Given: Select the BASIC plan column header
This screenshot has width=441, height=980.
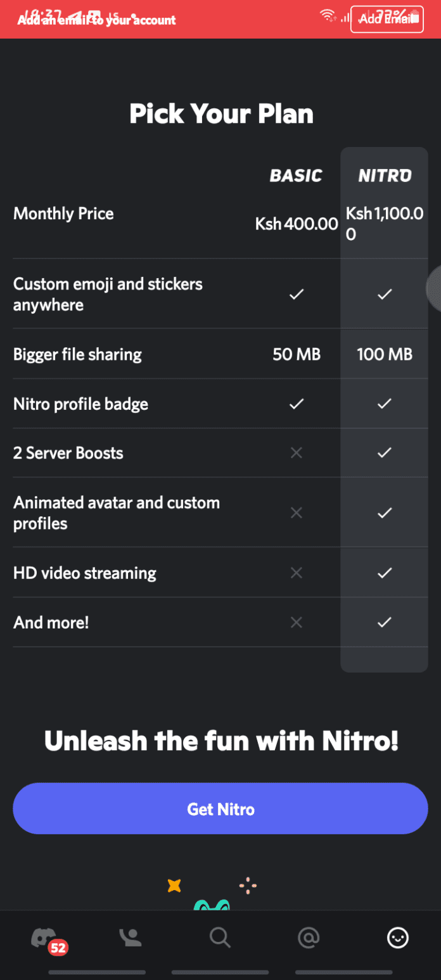Looking at the screenshot, I should point(296,175).
